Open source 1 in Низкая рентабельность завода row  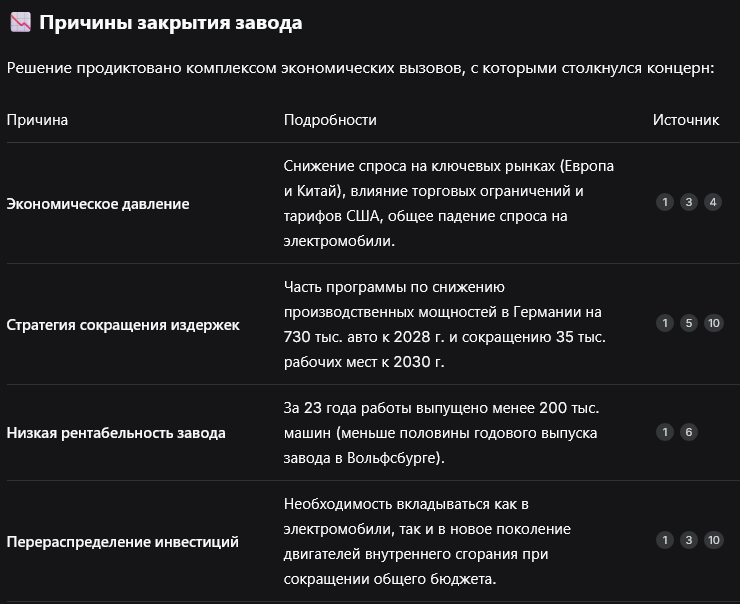pos(665,432)
